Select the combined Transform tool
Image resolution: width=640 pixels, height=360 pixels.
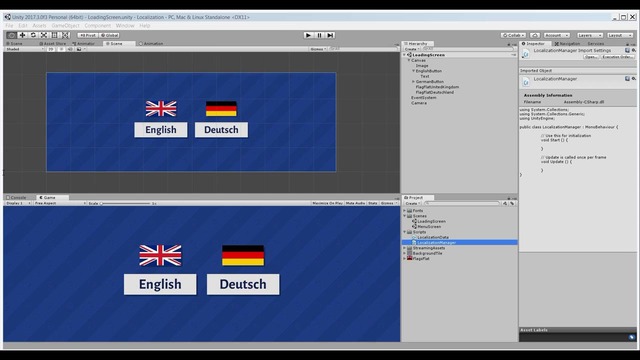(x=65, y=36)
